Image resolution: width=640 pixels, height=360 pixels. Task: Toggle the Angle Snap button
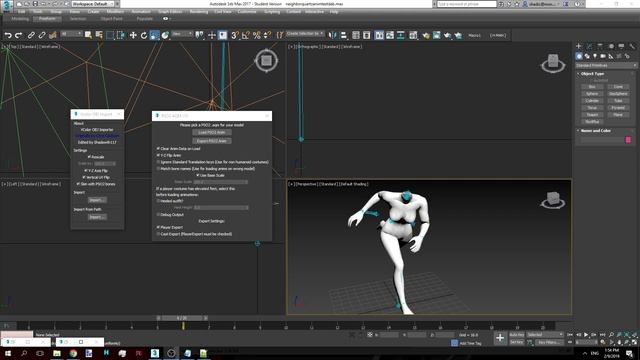[x=246, y=36]
